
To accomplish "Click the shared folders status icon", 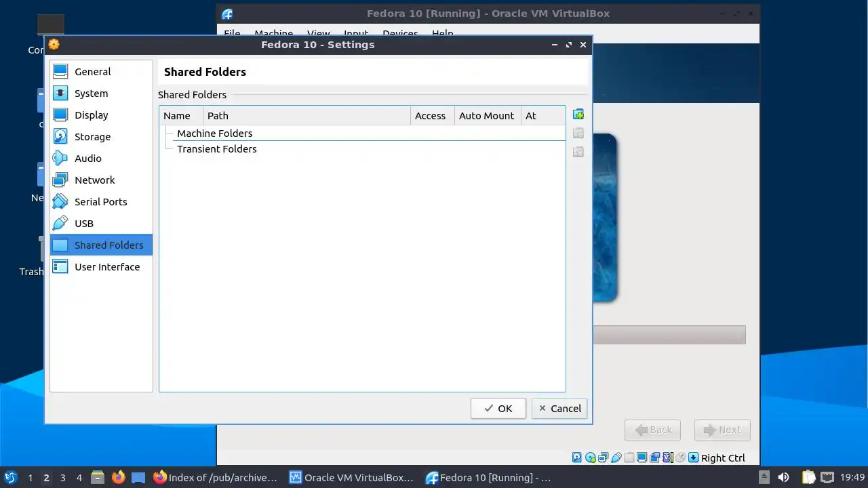I will (629, 457).
